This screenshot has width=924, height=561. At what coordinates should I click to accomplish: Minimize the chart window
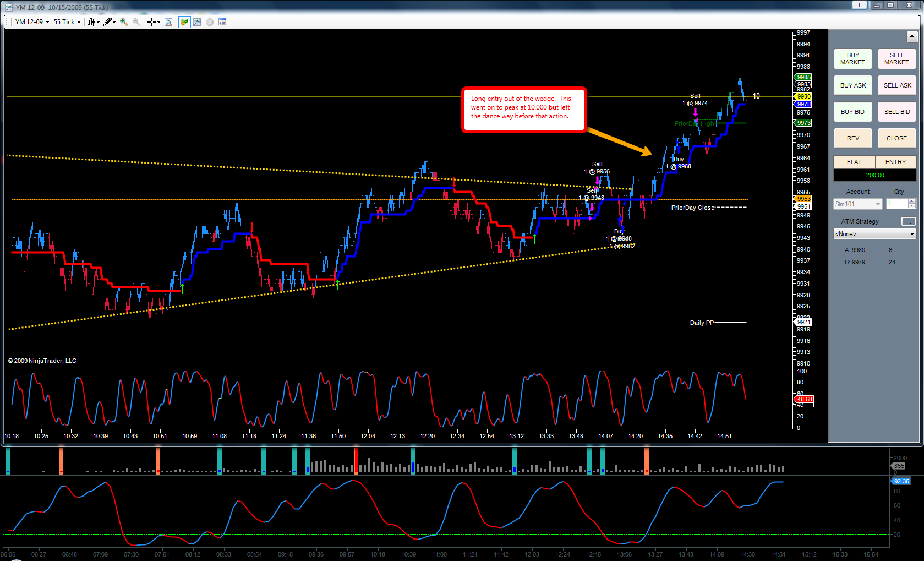[x=876, y=5]
